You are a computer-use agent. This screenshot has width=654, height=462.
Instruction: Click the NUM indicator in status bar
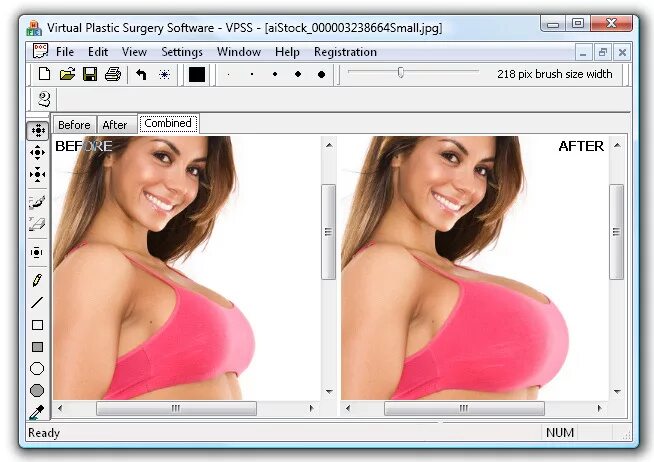click(560, 433)
